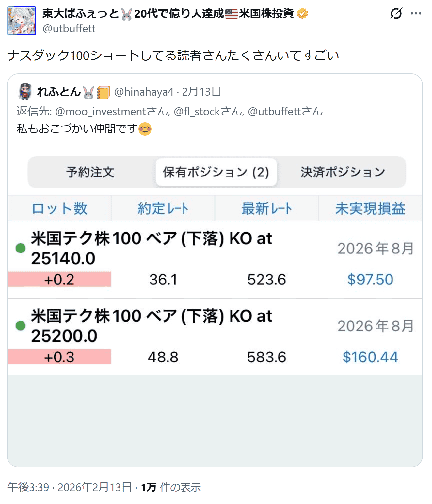The image size is (432, 504).
Task: Open the three-dot more options menu
Action: pos(416,14)
